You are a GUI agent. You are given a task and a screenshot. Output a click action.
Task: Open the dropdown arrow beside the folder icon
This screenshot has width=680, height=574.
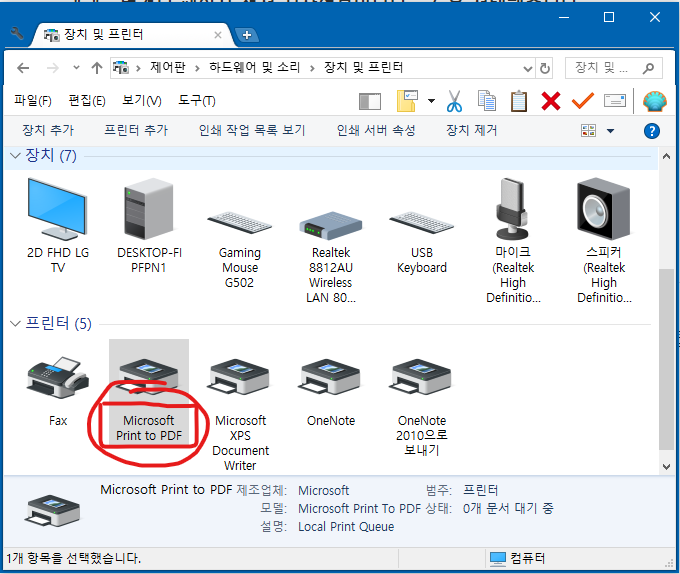(431, 101)
